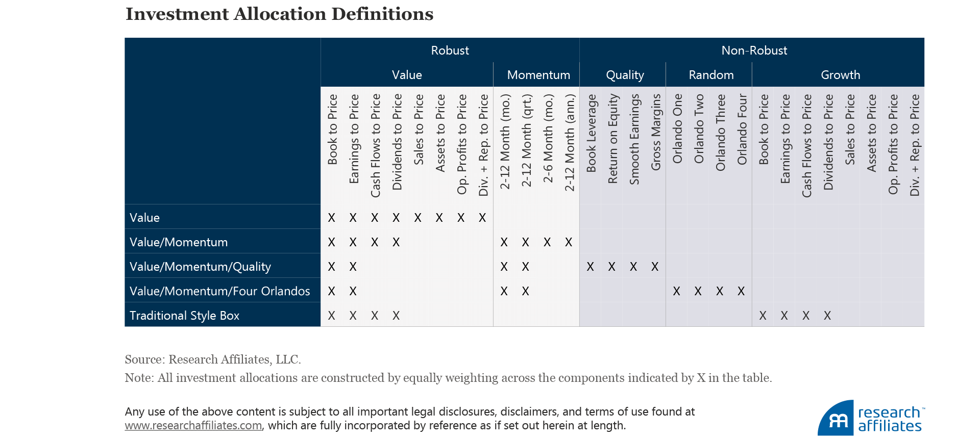This screenshot has height=439, width=980.
Task: Click the Gross Margins column header
Action: 656,132
